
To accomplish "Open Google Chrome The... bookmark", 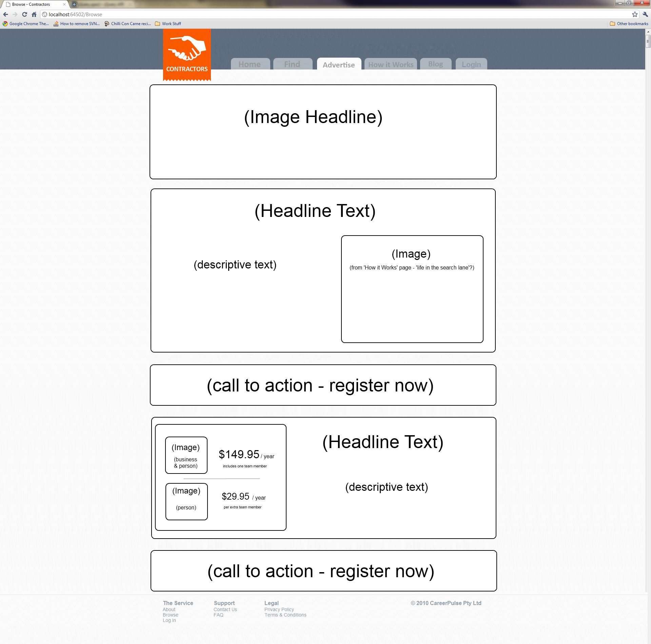I will 26,24.
